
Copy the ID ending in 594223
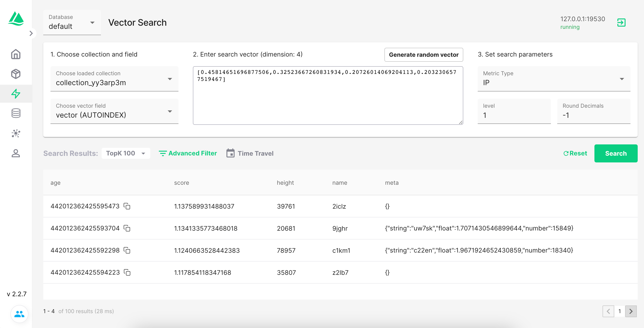tap(127, 272)
